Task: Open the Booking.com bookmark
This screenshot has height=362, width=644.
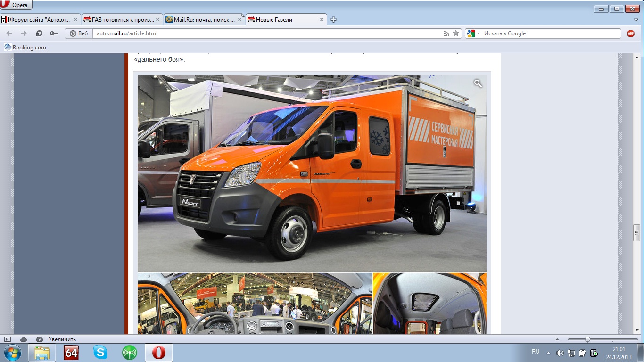Action: [x=25, y=47]
